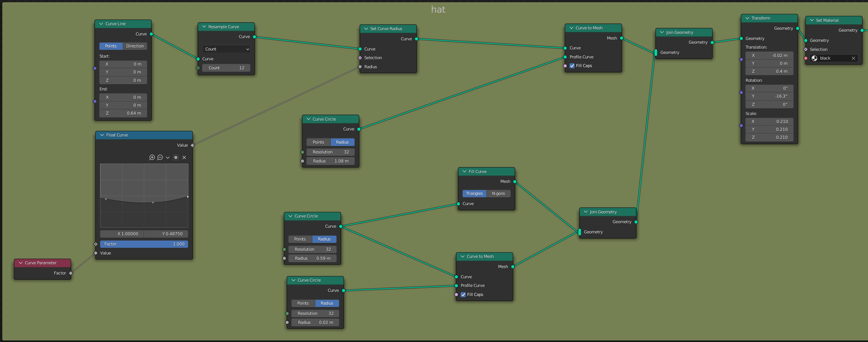Edit Curve Line End Z 0.64 m field
The image size is (868, 342).
(x=123, y=113)
